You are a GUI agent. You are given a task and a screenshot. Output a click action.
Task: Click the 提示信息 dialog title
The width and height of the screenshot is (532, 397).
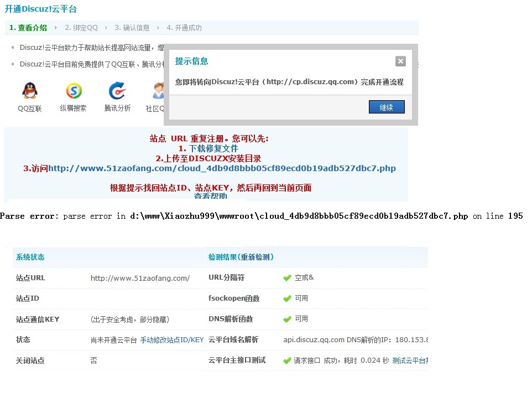[x=191, y=61]
